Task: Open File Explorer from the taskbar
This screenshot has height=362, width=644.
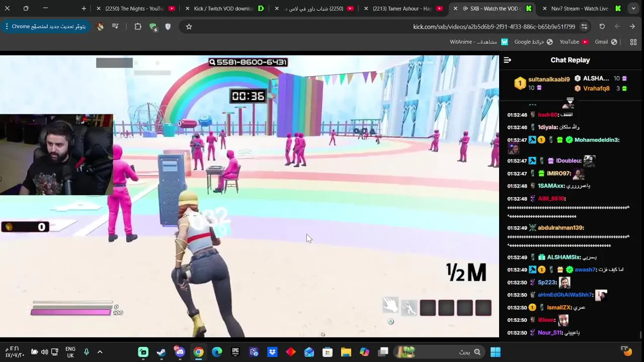Action: [x=346, y=352]
